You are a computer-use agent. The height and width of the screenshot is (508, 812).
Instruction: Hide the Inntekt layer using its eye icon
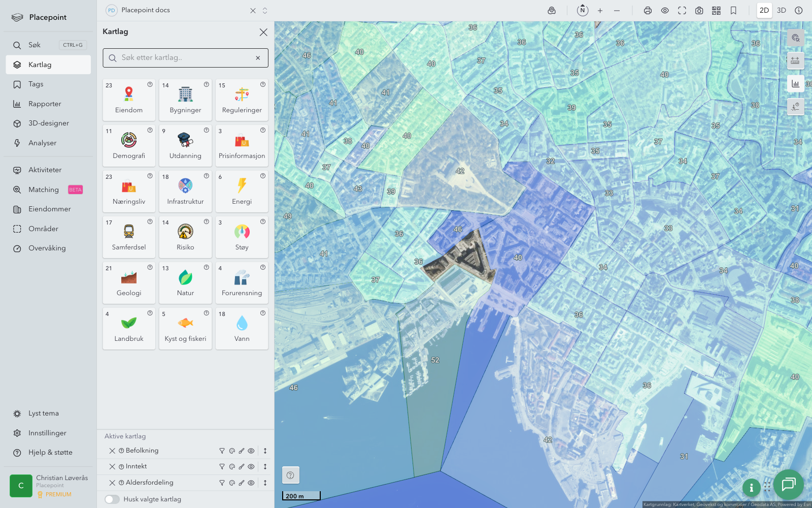tap(251, 466)
